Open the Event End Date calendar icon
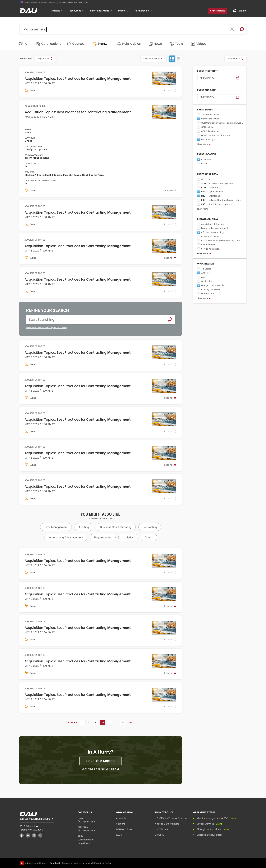Screen dimensions: 266x868 pyautogui.click(x=238, y=97)
